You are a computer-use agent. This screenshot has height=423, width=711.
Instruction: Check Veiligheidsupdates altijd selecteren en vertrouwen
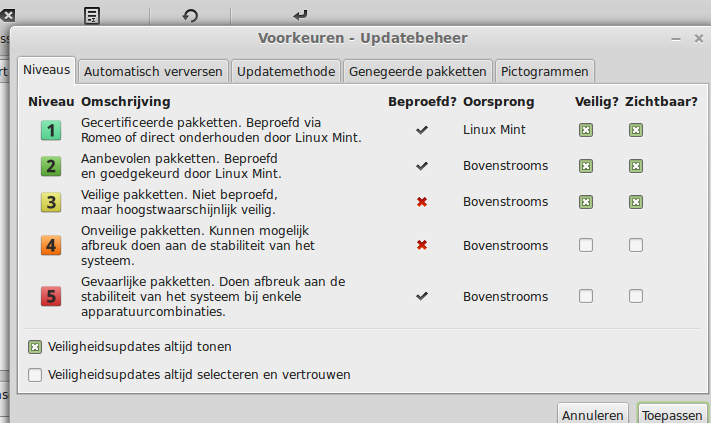click(35, 375)
